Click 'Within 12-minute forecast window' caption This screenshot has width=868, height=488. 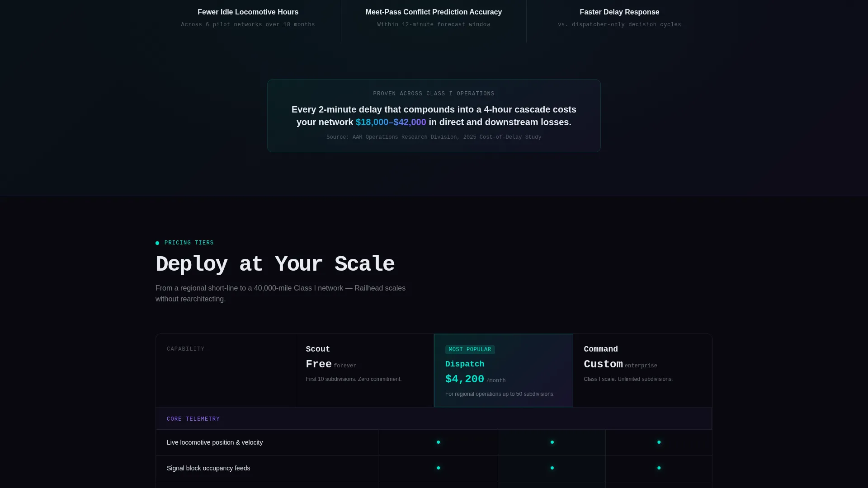434,25
